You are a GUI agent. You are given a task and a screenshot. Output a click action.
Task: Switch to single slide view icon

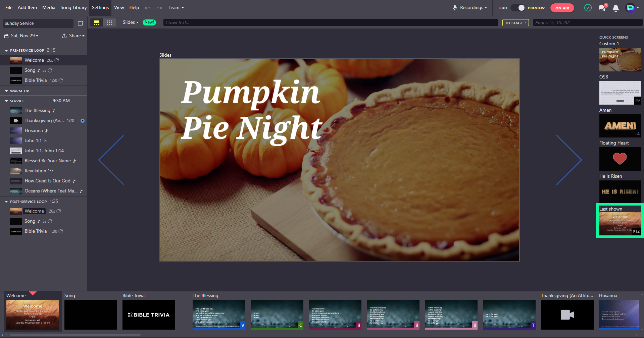[x=97, y=22]
